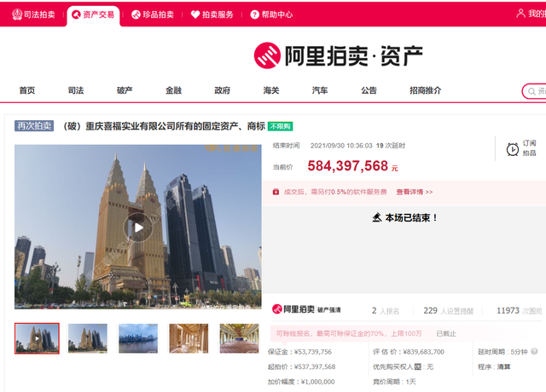Select fourth thumbnail of golden corridor
Image resolution: width=546 pixels, height=392 pixels.
(x=189, y=338)
